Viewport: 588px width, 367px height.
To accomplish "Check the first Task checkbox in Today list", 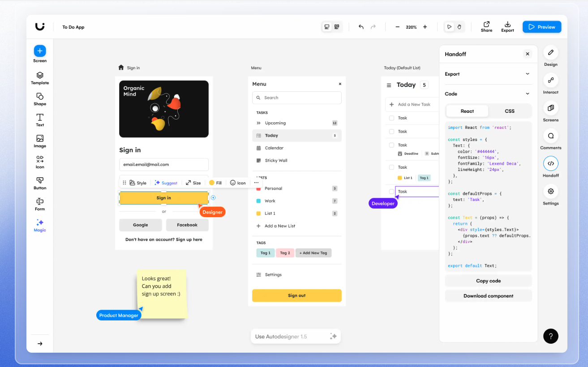I will (391, 118).
